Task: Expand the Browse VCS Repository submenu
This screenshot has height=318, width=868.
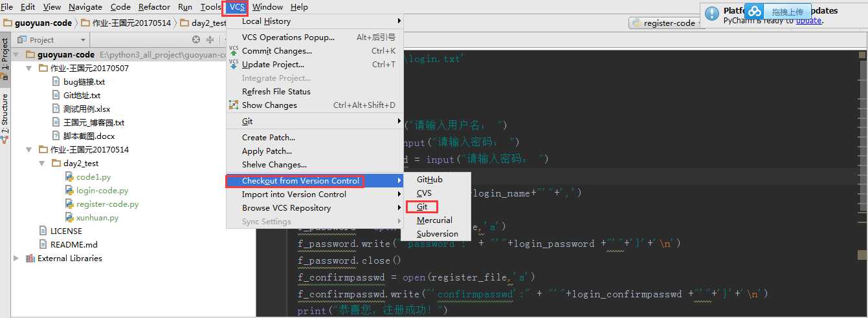Action: point(315,207)
